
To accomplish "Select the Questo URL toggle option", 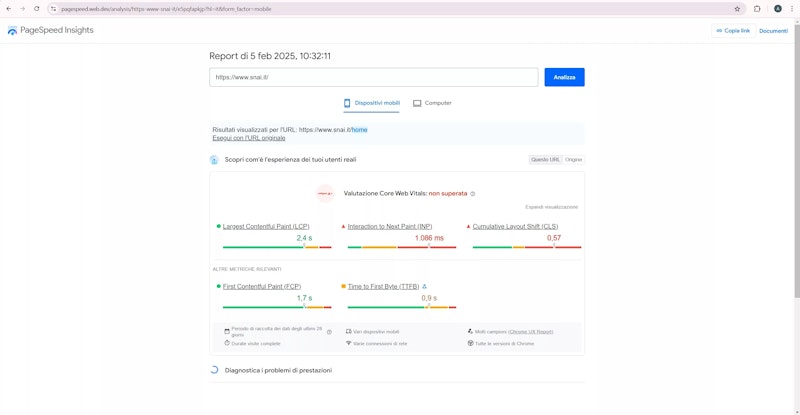I will click(545, 159).
